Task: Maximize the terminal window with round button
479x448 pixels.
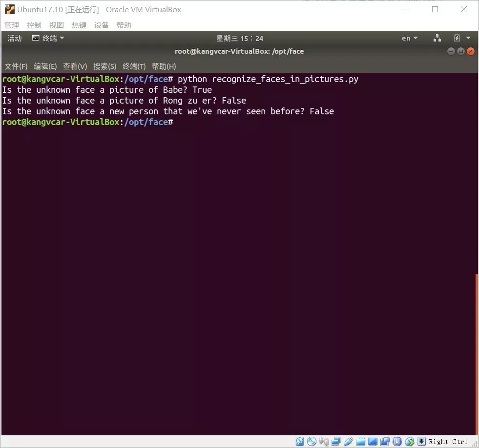Action: click(460, 51)
